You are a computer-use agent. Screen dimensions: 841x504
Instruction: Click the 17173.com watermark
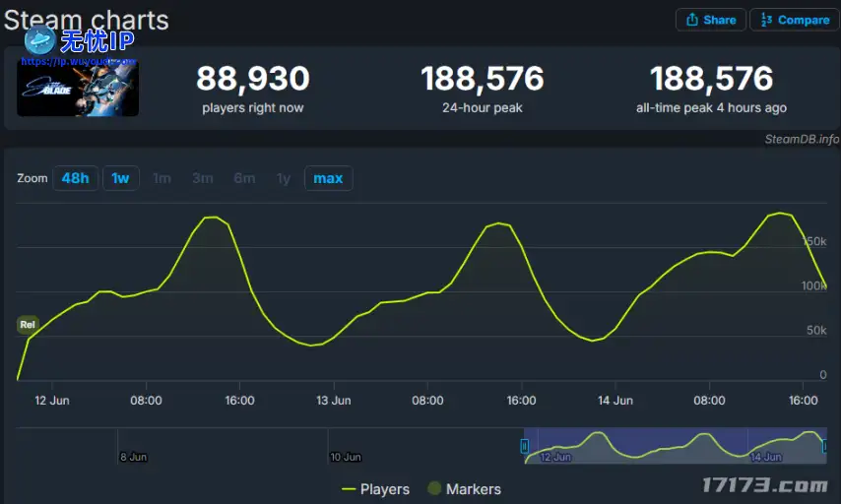pos(763,485)
